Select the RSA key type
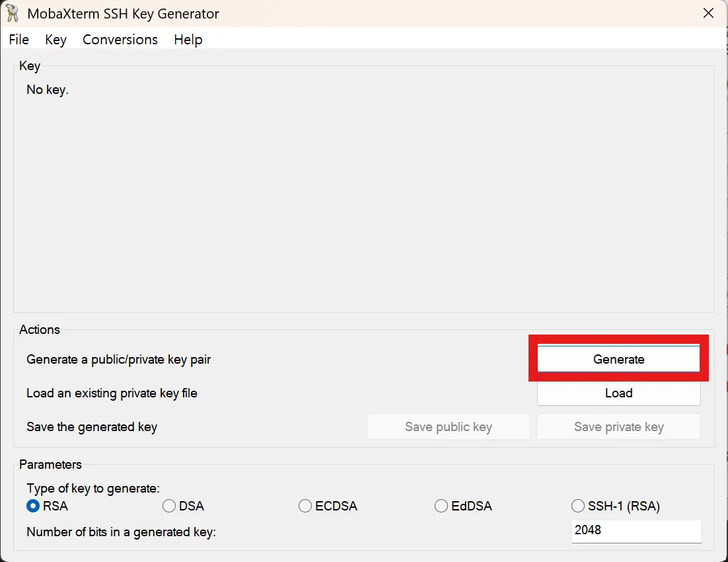The image size is (728, 562). tap(48, 506)
